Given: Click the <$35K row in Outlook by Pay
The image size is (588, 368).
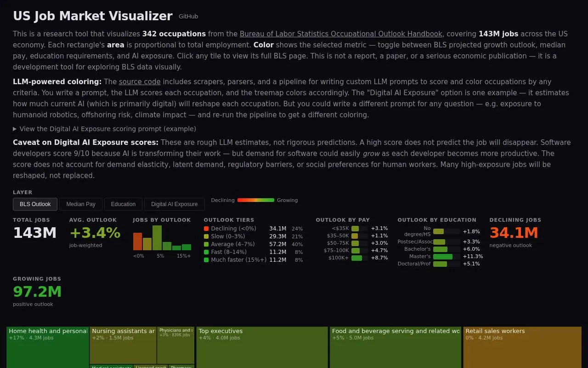Looking at the screenshot, I should pos(352,229).
